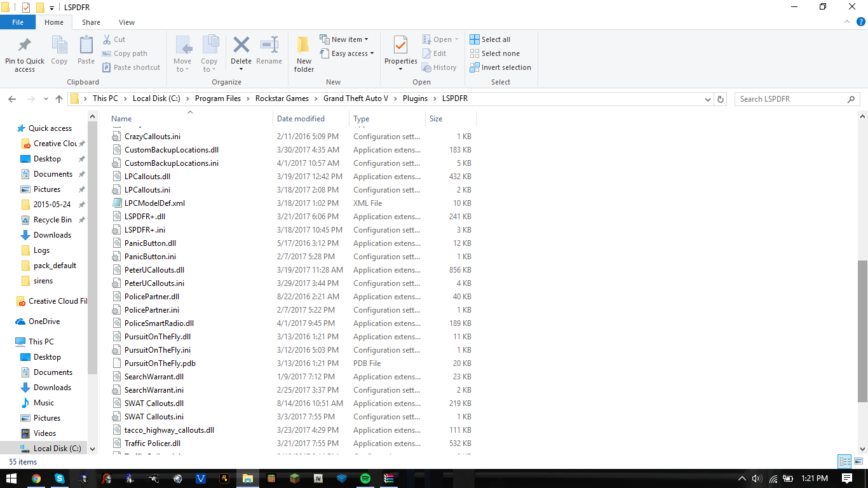Click Select none
868x488 pixels.
coord(494,53)
